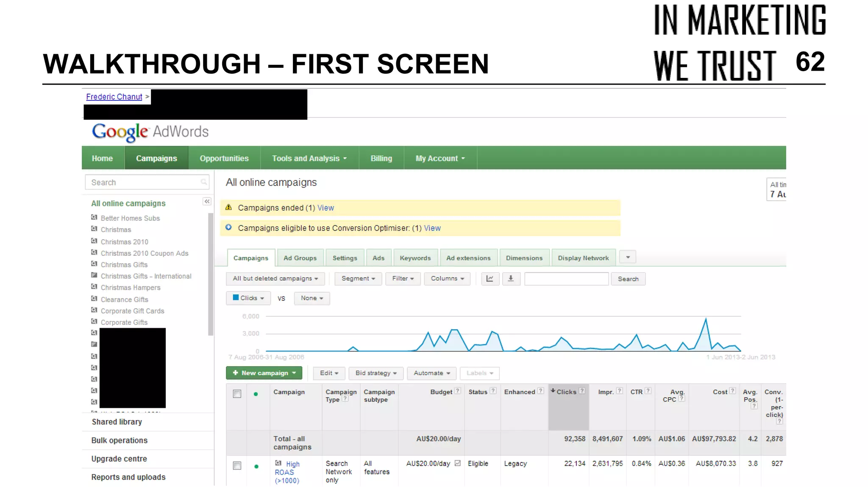Select Christmas Hampers campaign in sidebar

click(x=131, y=288)
